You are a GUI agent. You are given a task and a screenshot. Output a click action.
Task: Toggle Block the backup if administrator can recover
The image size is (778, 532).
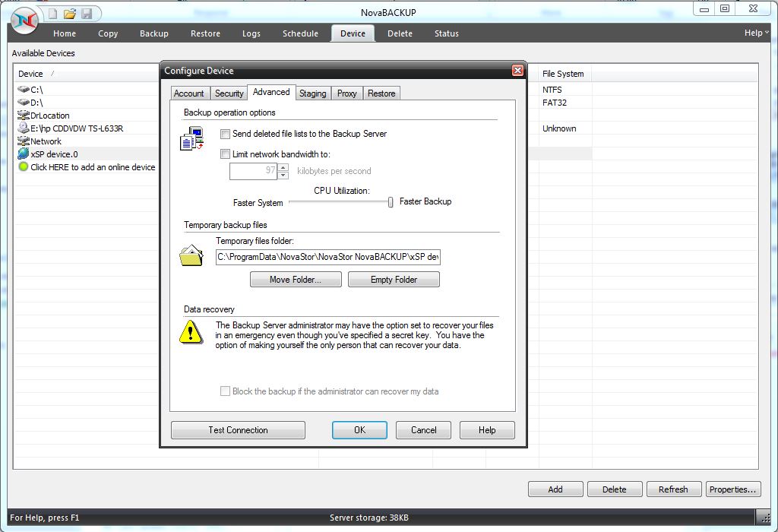(x=225, y=391)
